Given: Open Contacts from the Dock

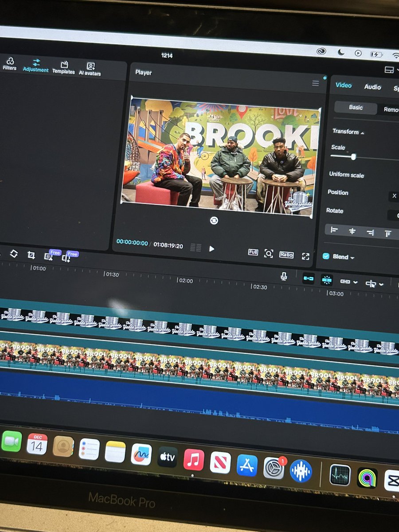Looking at the screenshot, I should pyautogui.click(x=63, y=447).
